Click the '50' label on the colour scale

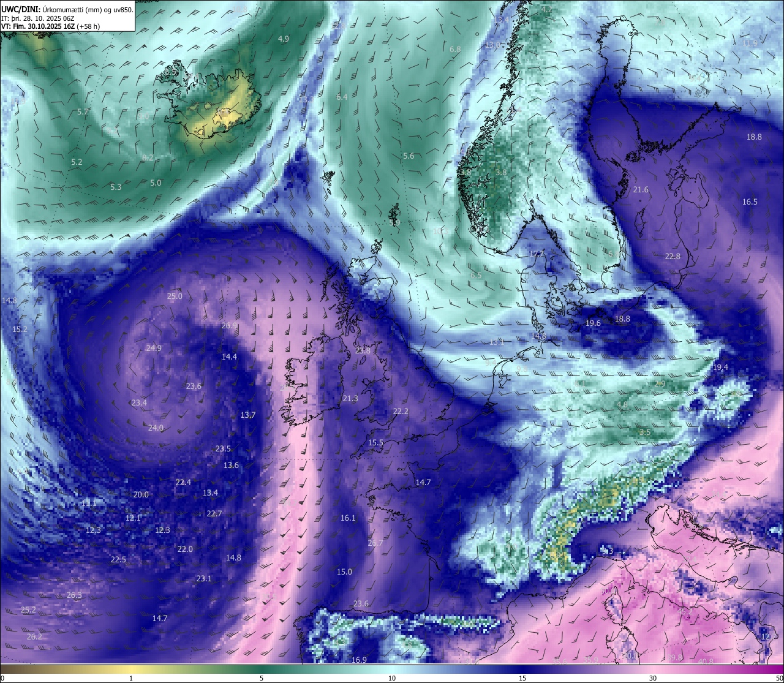(779, 678)
